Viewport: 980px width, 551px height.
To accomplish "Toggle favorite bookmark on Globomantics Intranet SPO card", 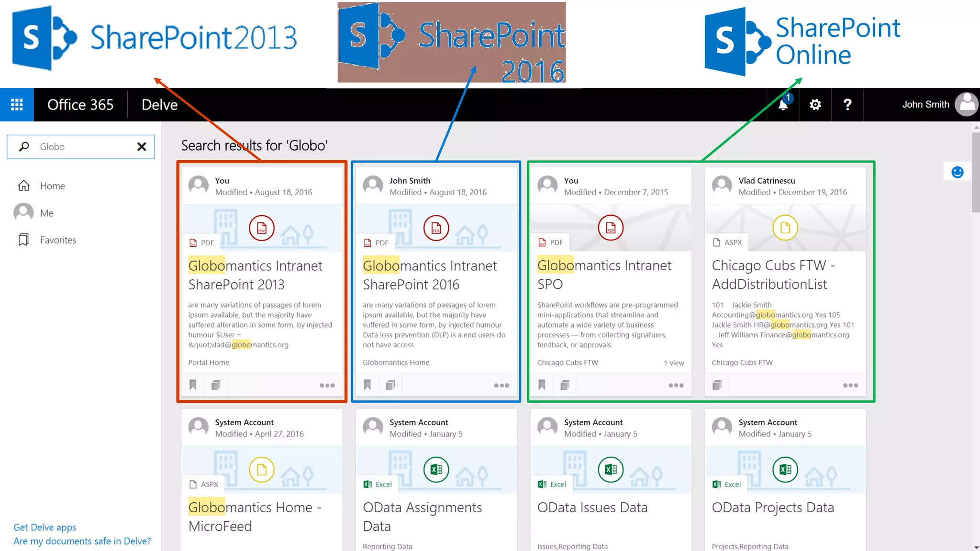I will [x=542, y=385].
